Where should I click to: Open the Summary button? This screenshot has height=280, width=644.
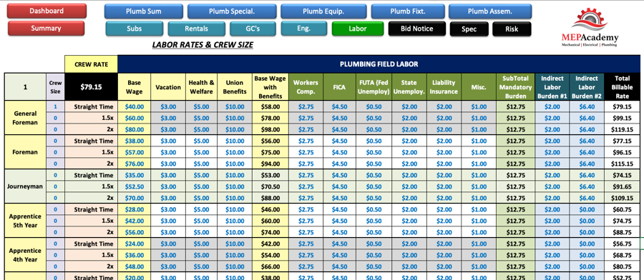click(x=46, y=29)
